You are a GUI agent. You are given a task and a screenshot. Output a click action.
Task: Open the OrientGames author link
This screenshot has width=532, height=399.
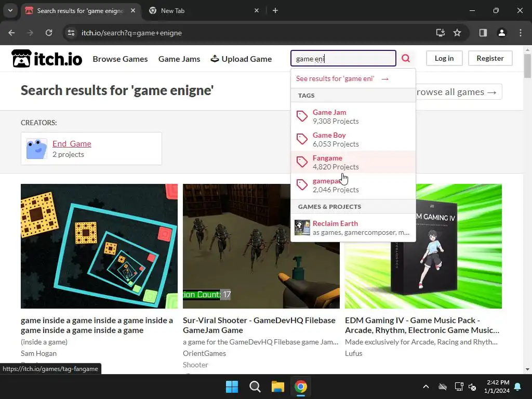coord(204,353)
